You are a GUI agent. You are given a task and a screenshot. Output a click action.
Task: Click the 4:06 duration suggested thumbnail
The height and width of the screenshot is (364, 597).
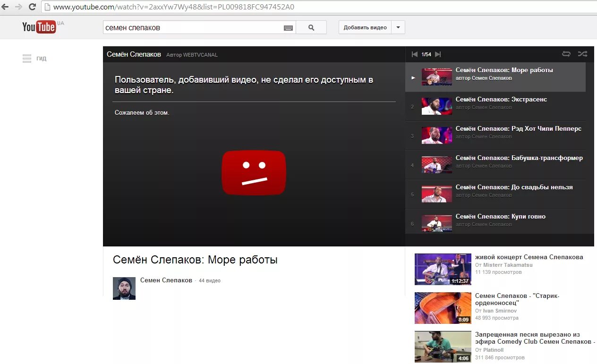(443, 347)
